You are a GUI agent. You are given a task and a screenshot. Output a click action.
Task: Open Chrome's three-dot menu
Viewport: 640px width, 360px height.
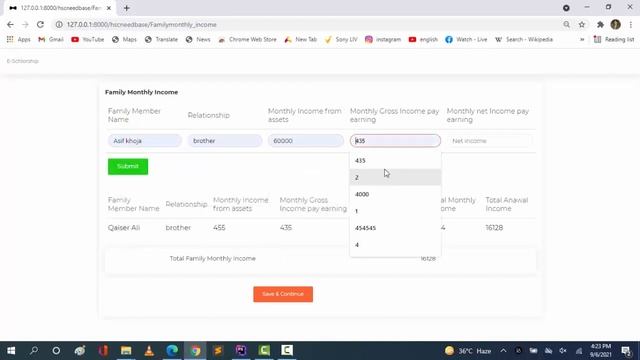click(x=631, y=24)
